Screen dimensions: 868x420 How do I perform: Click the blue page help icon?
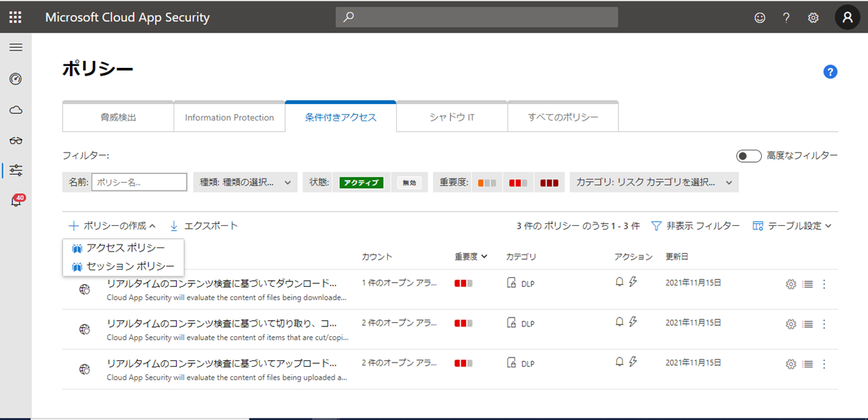tap(831, 72)
